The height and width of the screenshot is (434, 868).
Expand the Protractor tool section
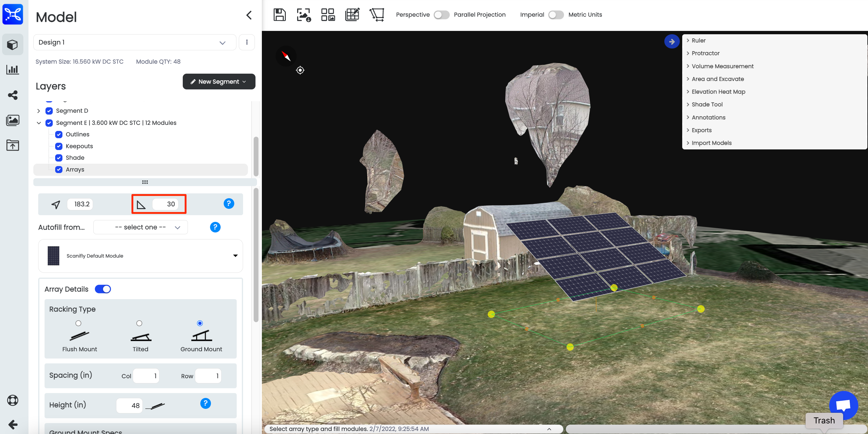703,53
